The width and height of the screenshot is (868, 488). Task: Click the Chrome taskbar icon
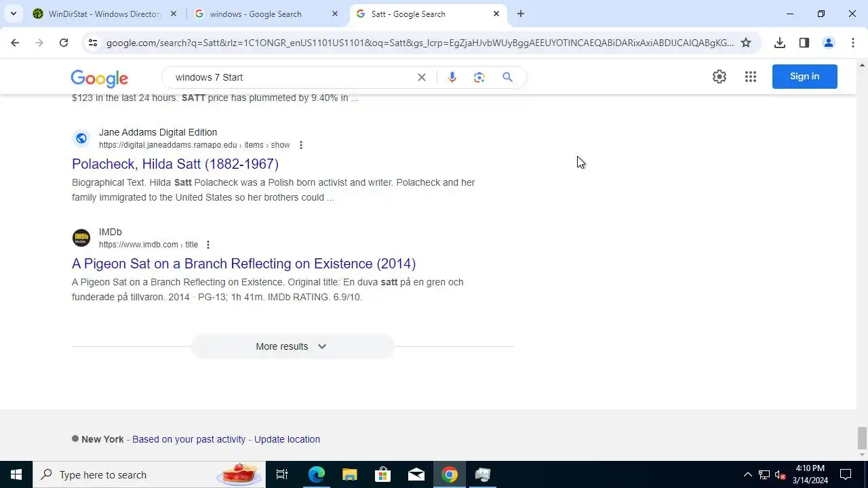click(450, 474)
